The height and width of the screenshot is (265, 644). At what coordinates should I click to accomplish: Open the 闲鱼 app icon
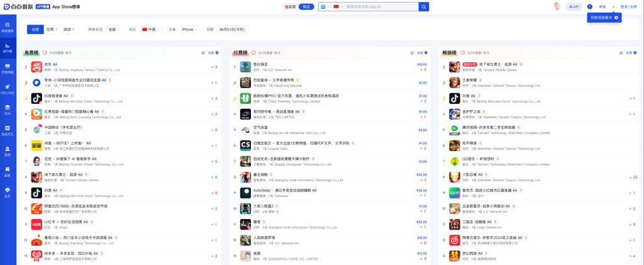coord(36,145)
